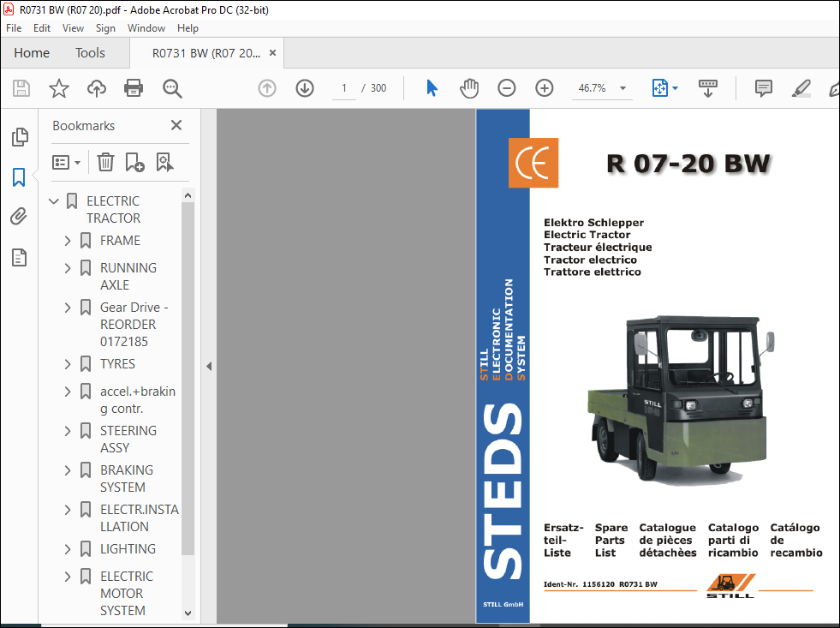
Task: Open the Attachments paperclip panel
Action: (20, 217)
